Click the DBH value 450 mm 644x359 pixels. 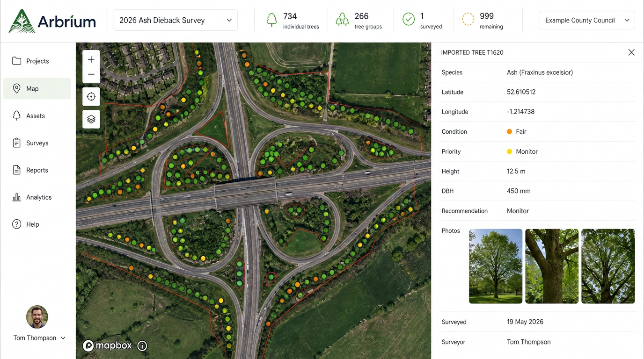tap(519, 191)
